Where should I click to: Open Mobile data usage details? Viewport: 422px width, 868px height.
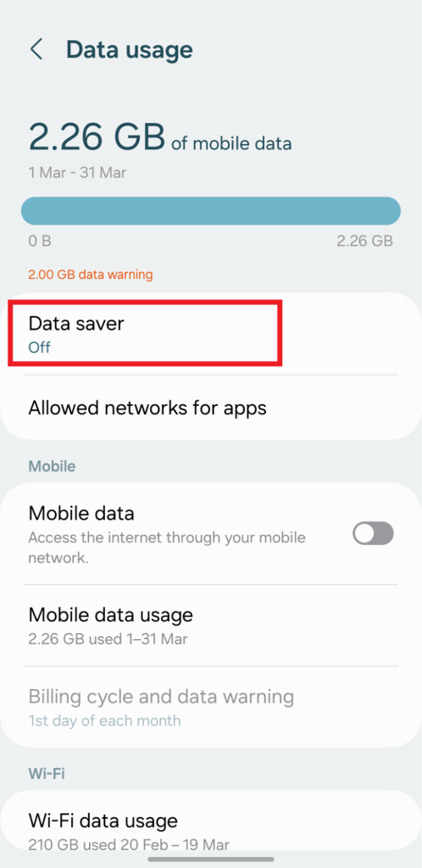click(x=211, y=625)
